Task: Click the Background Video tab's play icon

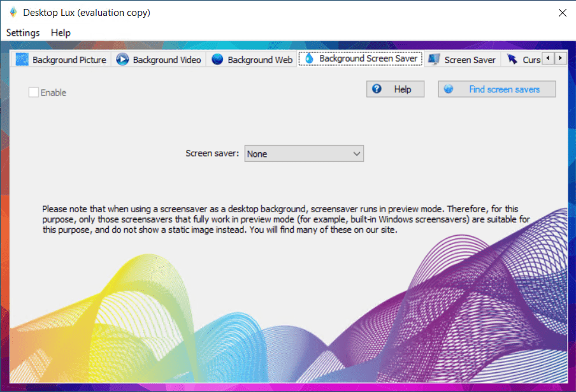Action: tap(122, 59)
